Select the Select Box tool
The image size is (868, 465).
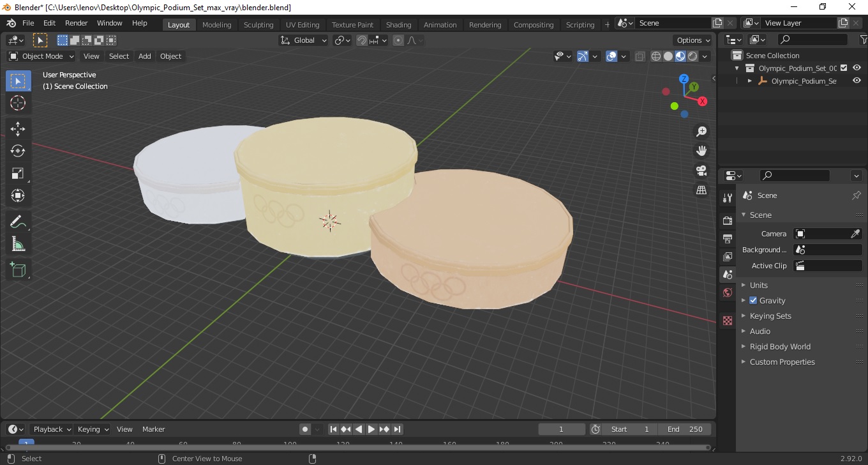pos(18,81)
